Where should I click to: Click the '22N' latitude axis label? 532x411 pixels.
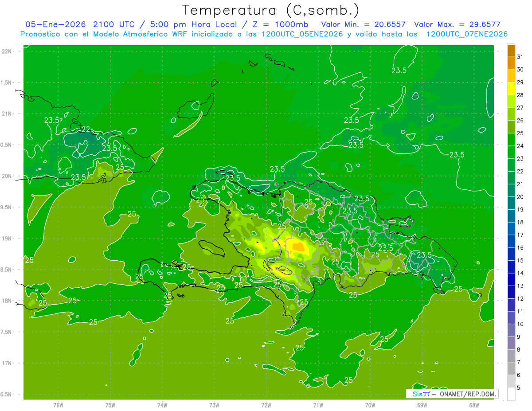coord(7,51)
